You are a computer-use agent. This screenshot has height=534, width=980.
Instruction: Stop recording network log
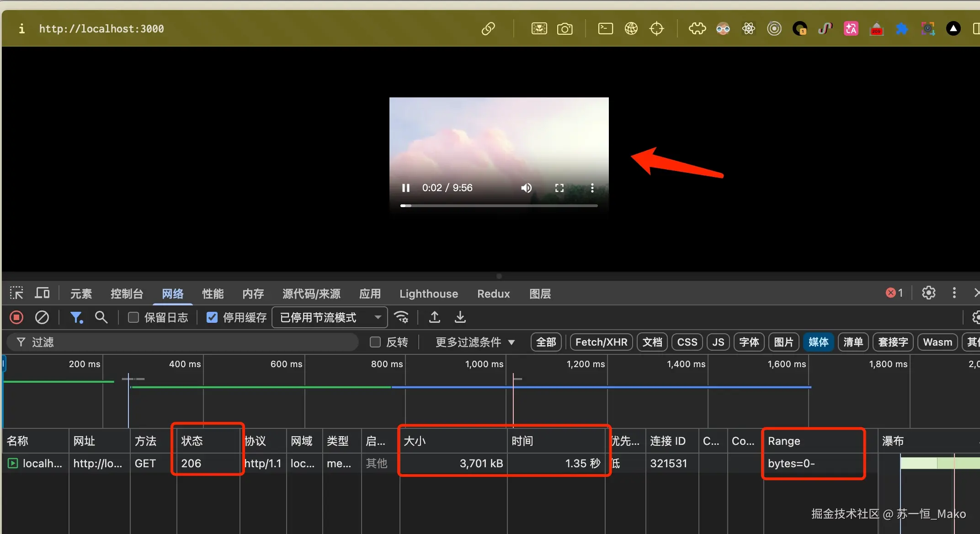point(16,317)
